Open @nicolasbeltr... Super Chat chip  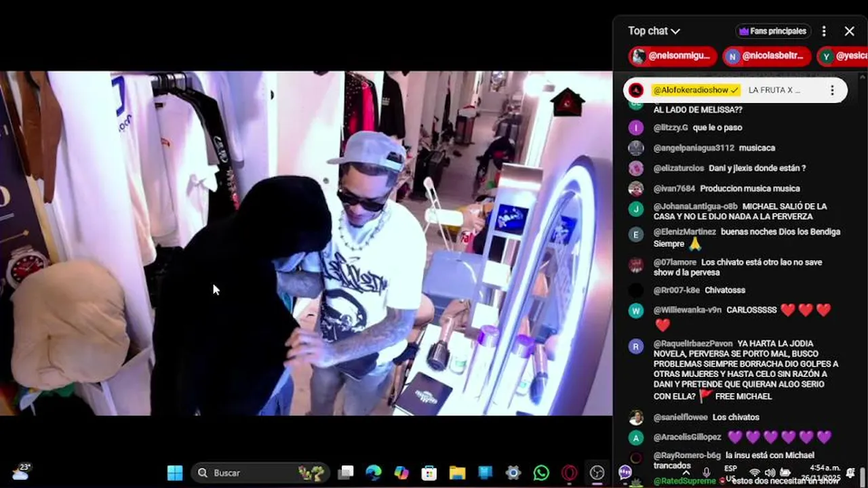[x=766, y=56]
